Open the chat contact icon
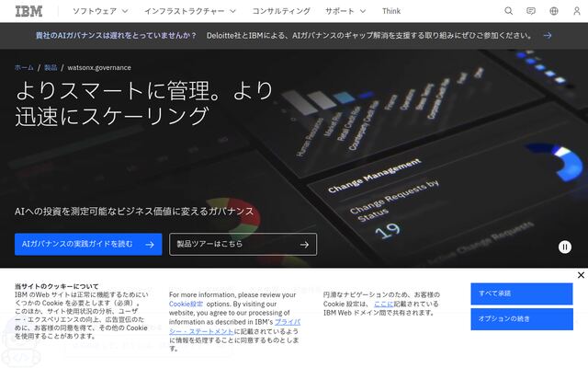The image size is (588, 368). tap(531, 11)
